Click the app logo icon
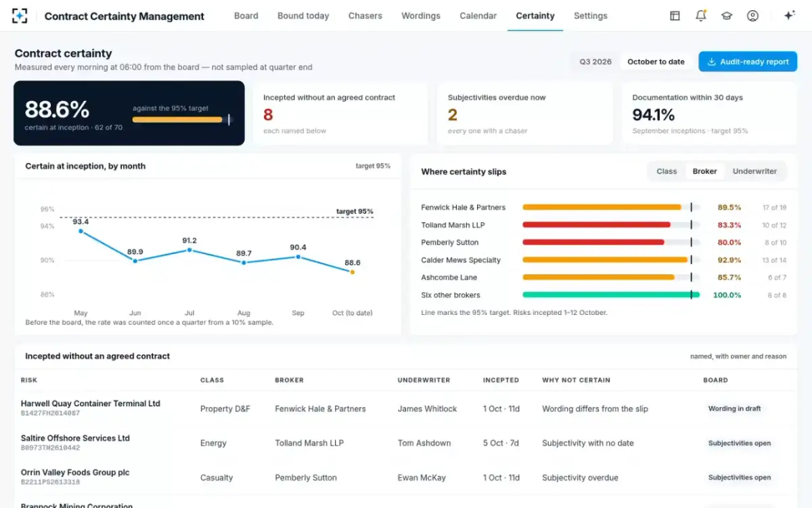This screenshot has width=812, height=508. tap(20, 16)
